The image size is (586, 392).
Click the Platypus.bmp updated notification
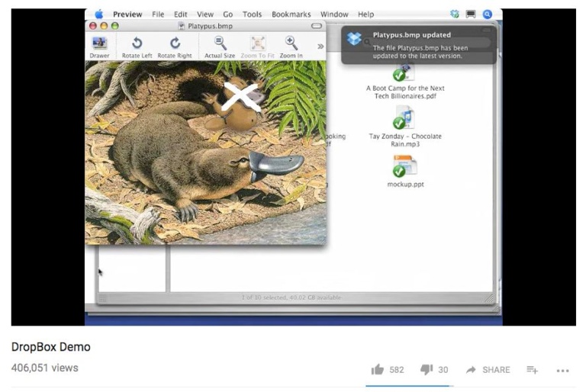point(417,45)
